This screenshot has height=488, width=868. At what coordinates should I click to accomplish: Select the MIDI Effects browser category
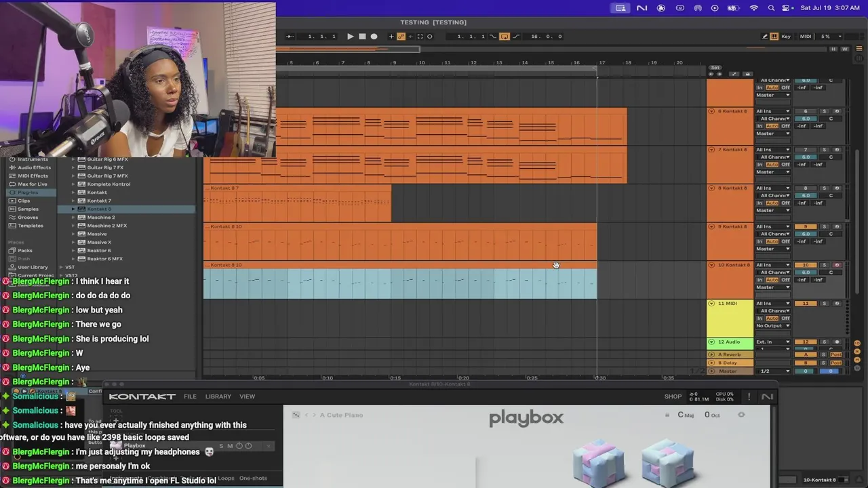tap(33, 176)
